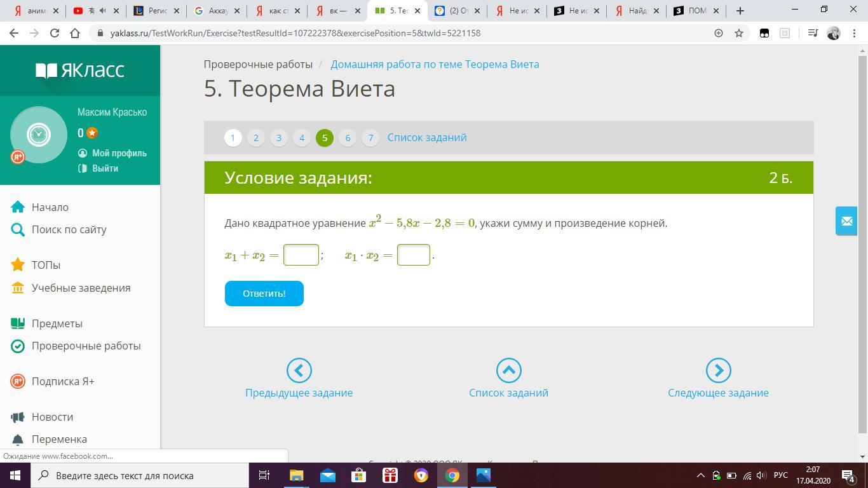The width and height of the screenshot is (868, 488).
Task: Click the РУС language indicator
Action: pos(781,475)
